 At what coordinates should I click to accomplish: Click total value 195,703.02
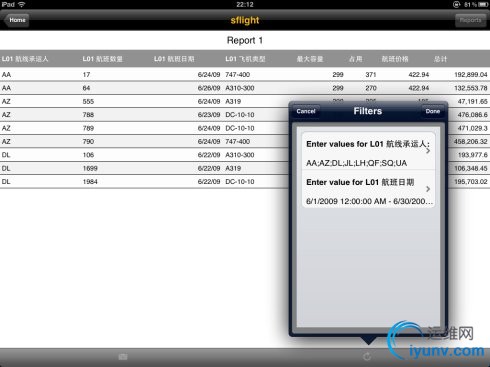pyautogui.click(x=471, y=182)
